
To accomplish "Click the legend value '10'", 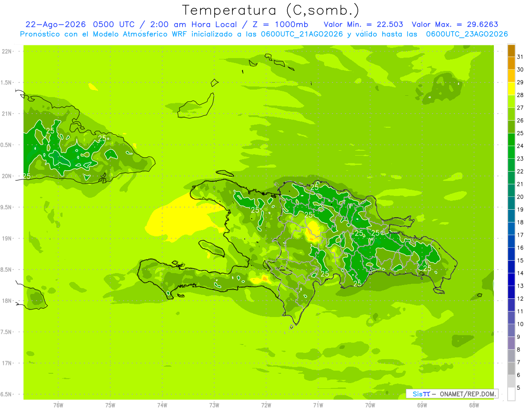I will 520,324.
